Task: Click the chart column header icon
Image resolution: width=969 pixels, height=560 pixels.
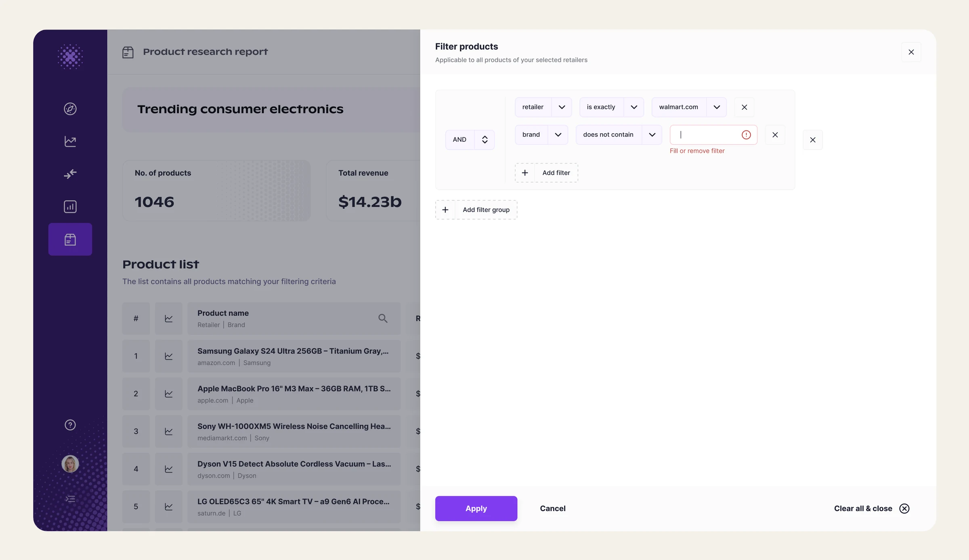Action: [x=169, y=319]
